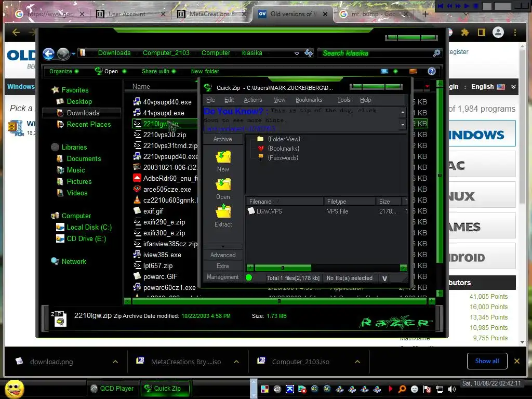The width and height of the screenshot is (532, 399).
Task: Switch to the Archive sidebar section
Action: pyautogui.click(x=223, y=139)
